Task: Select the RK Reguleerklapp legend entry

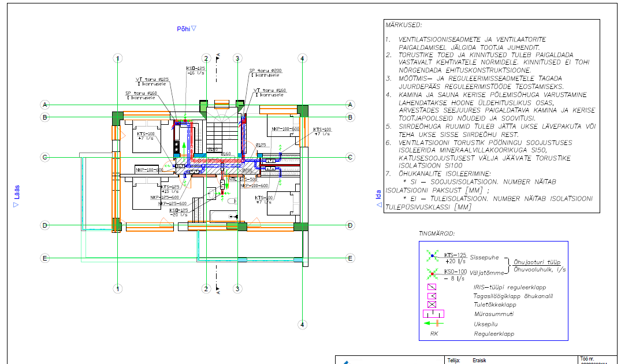Action: click(x=433, y=333)
